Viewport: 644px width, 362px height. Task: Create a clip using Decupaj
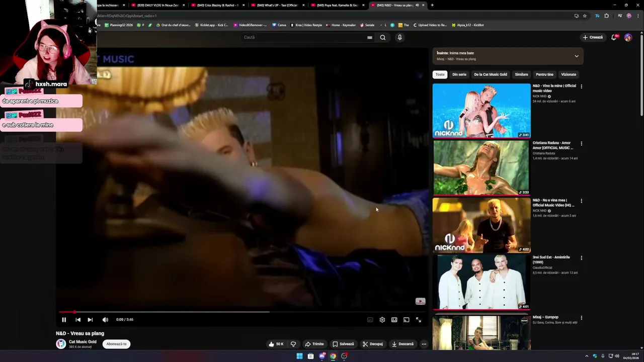(x=373, y=344)
